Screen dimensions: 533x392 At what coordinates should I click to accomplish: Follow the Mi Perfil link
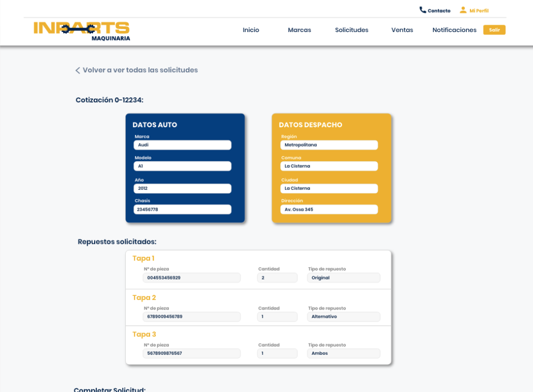click(479, 11)
